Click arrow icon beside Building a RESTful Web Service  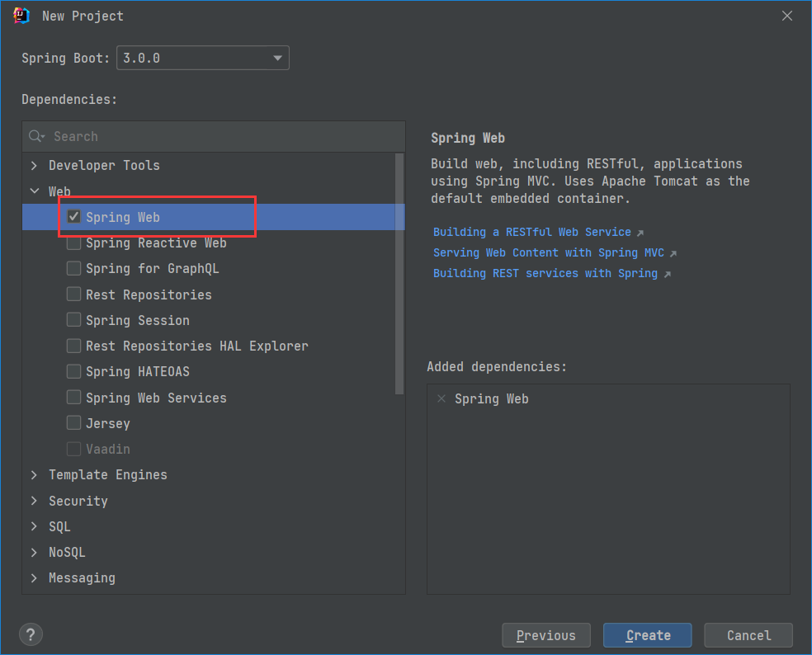(640, 233)
